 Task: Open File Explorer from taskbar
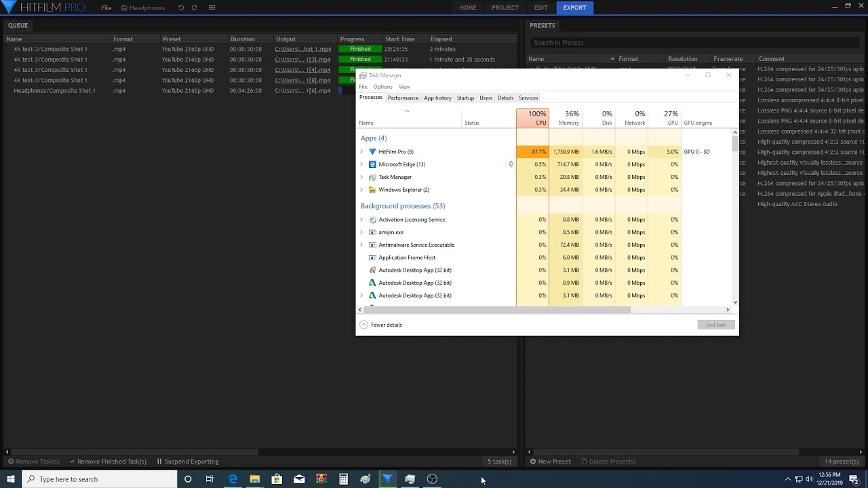[255, 479]
